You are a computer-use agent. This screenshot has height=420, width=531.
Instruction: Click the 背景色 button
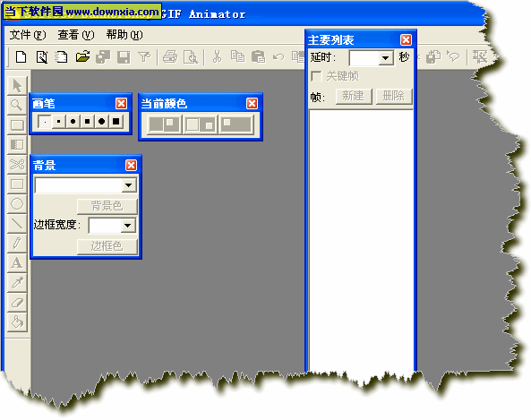coord(107,206)
